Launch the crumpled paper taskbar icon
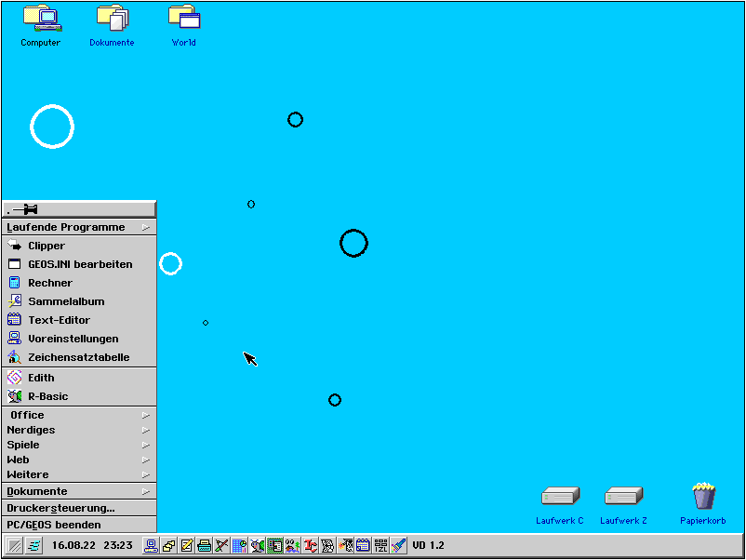 pos(327,545)
